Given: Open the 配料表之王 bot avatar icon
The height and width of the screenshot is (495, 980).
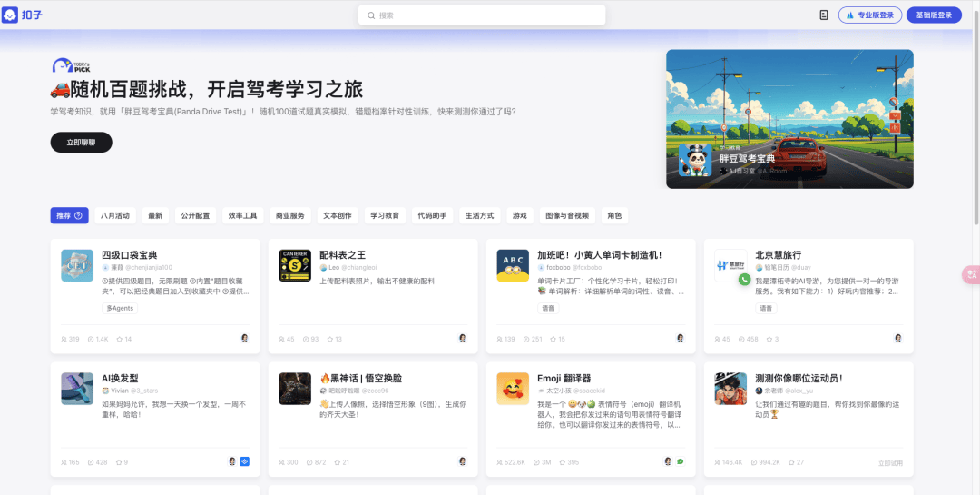Looking at the screenshot, I should [x=295, y=265].
